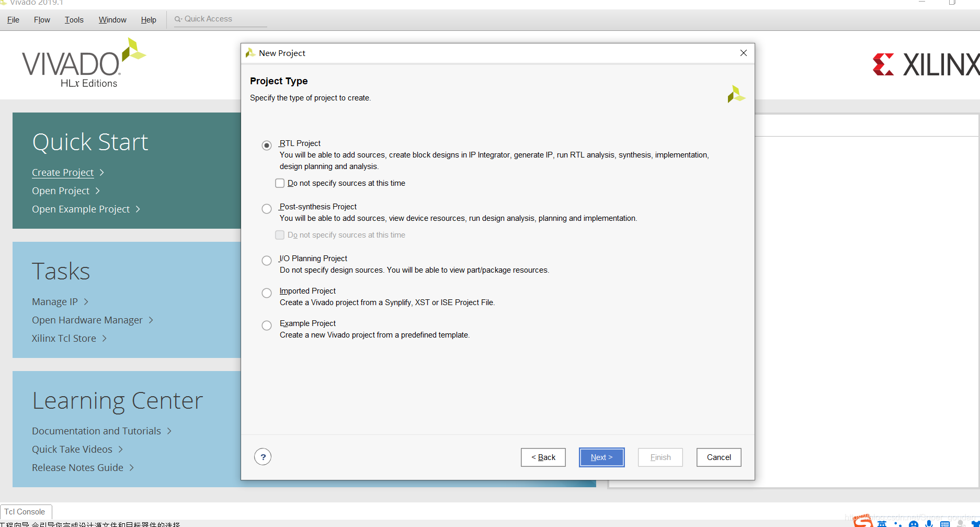Click the chevron beside Quick Take Videos
980x527 pixels.
121,450
